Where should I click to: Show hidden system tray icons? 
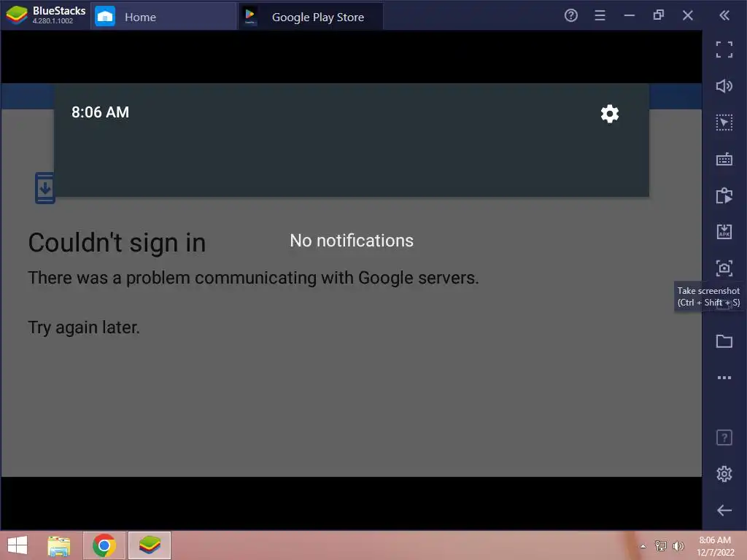[643, 546]
